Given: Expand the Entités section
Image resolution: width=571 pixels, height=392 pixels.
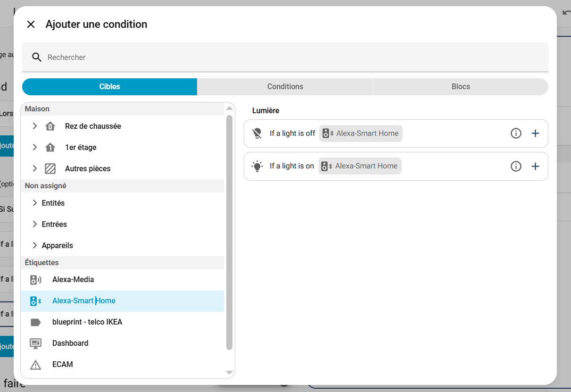Looking at the screenshot, I should [34, 203].
